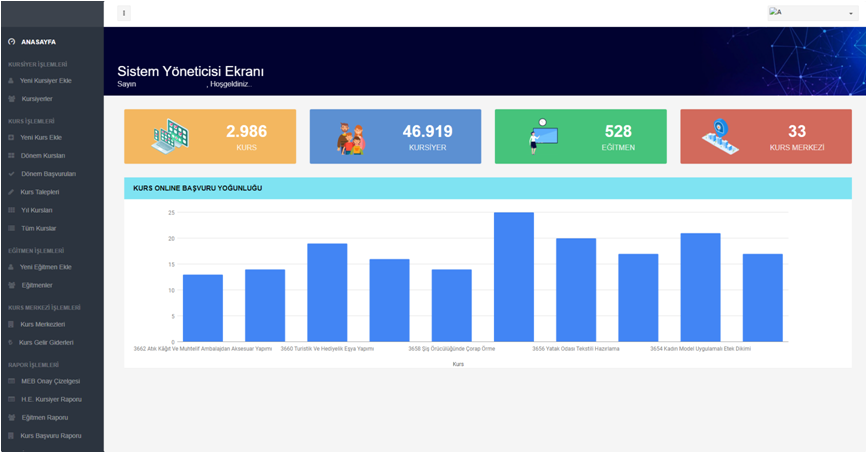The image size is (867, 453).
Task: Click the checkmark icon beside Dönem Başvuruları
Action: pyautogui.click(x=11, y=173)
